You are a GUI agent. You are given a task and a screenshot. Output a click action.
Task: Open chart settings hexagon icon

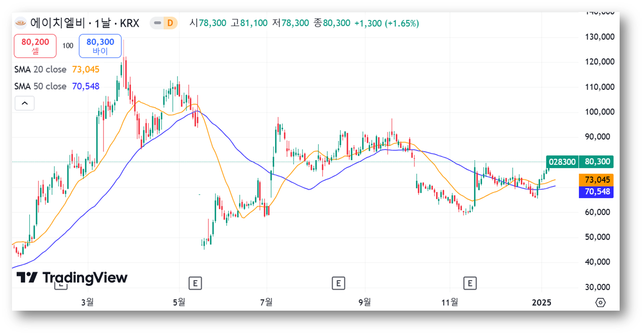pos(601,302)
